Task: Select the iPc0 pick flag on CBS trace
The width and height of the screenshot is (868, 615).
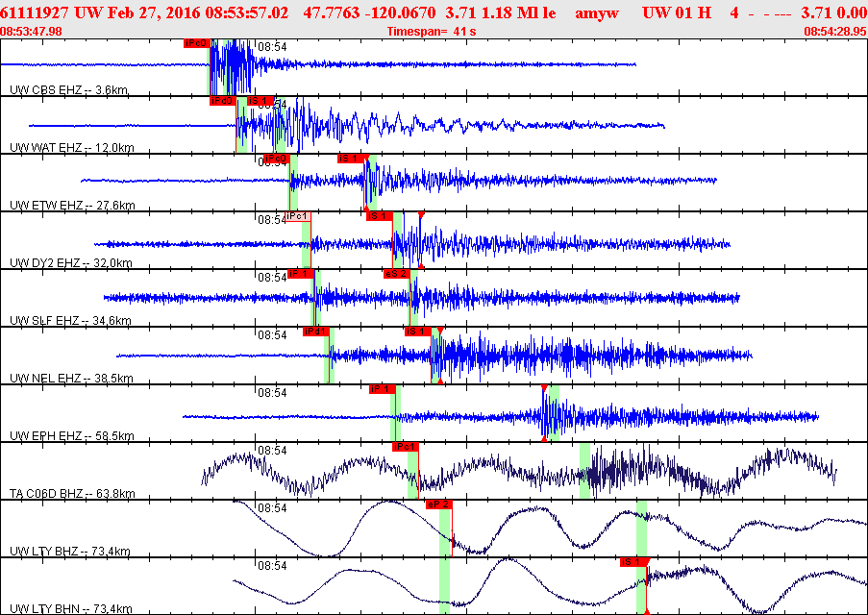Action: point(196,43)
